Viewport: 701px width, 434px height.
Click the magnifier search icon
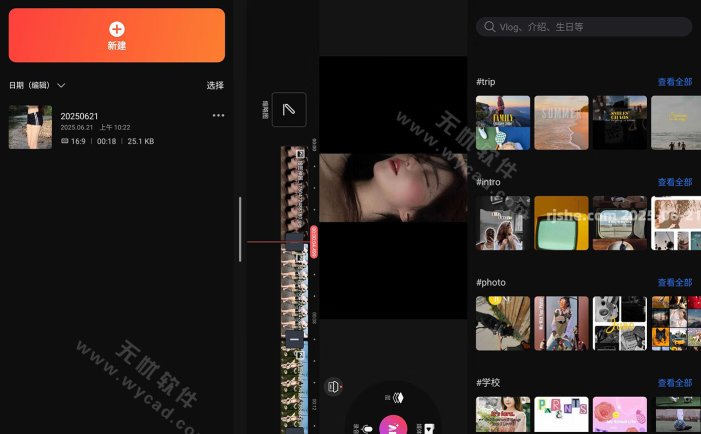pyautogui.click(x=490, y=27)
